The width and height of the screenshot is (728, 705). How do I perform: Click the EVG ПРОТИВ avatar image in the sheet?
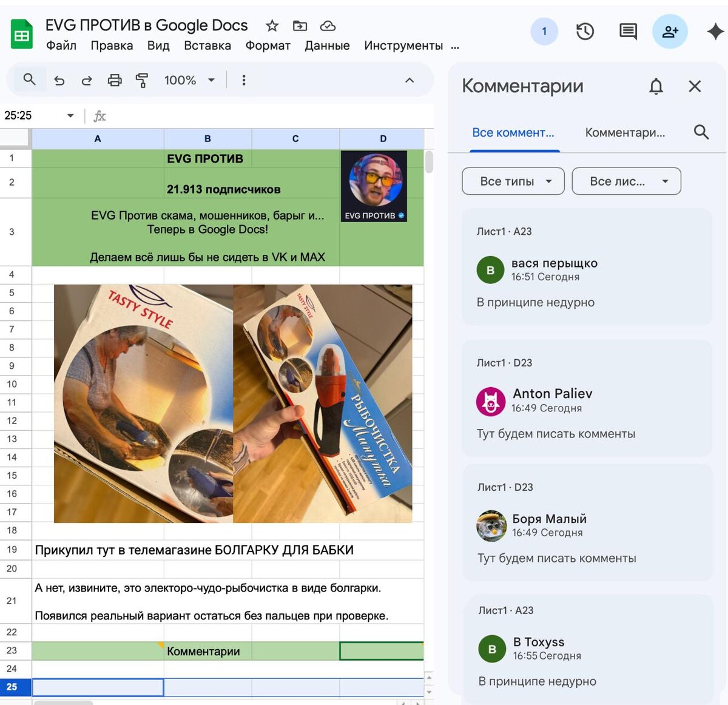pos(374,186)
